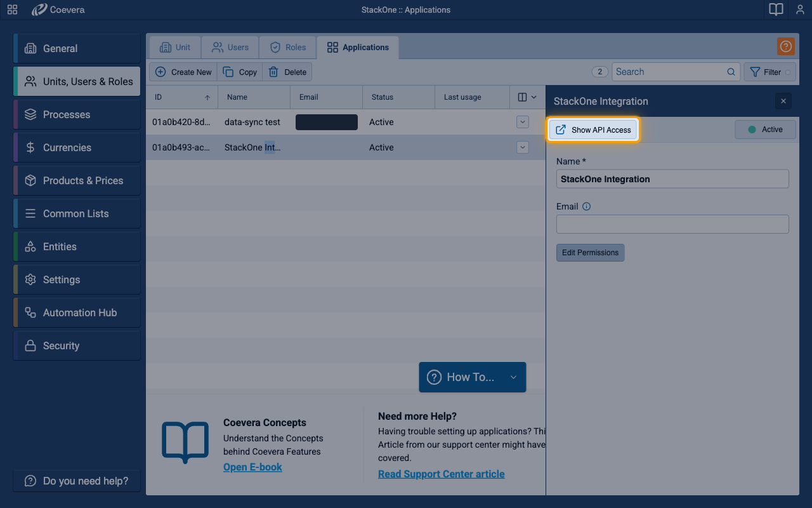Open General in the sidebar
The image size is (812, 508).
coord(77,48)
